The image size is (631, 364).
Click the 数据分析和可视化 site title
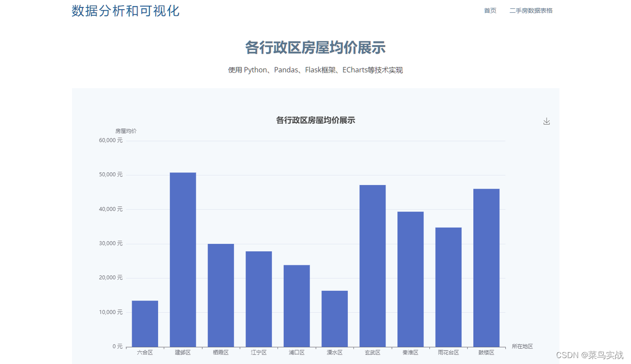click(126, 10)
